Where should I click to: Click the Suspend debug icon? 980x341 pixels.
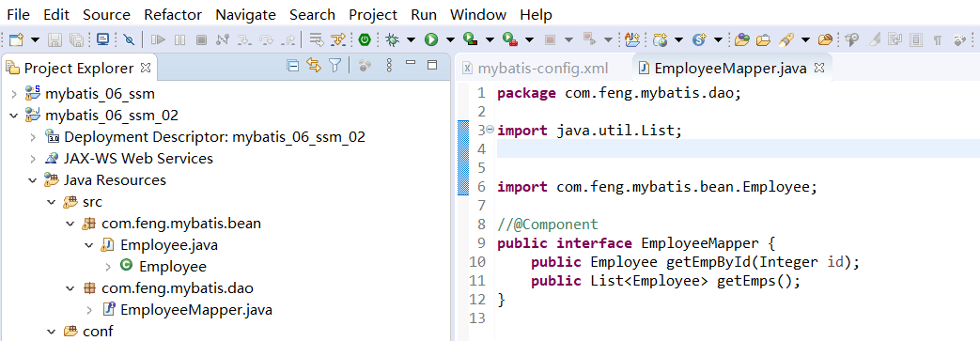[x=180, y=40]
